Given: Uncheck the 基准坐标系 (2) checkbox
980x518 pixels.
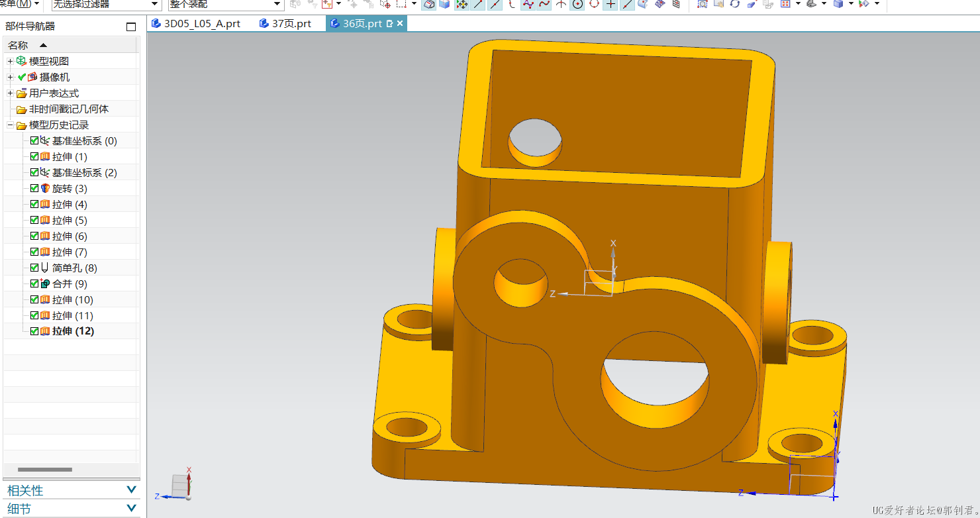Looking at the screenshot, I should click(34, 172).
